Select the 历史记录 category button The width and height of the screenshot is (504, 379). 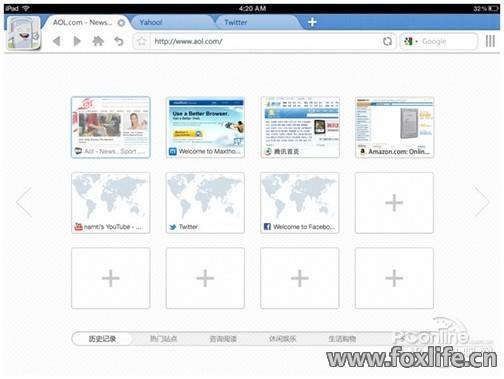(102, 339)
